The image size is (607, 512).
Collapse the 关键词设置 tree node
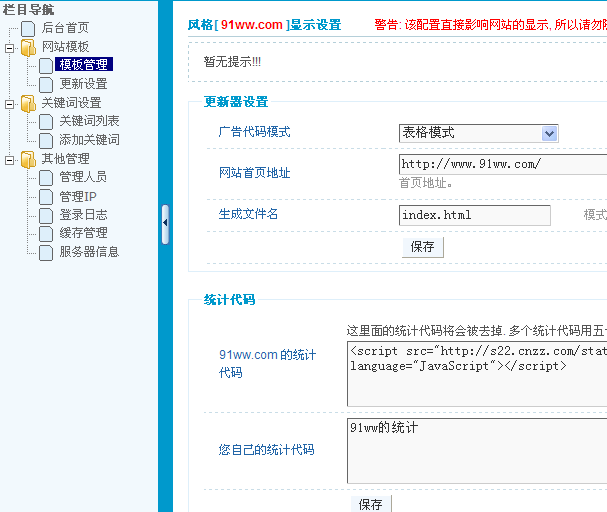point(9,104)
